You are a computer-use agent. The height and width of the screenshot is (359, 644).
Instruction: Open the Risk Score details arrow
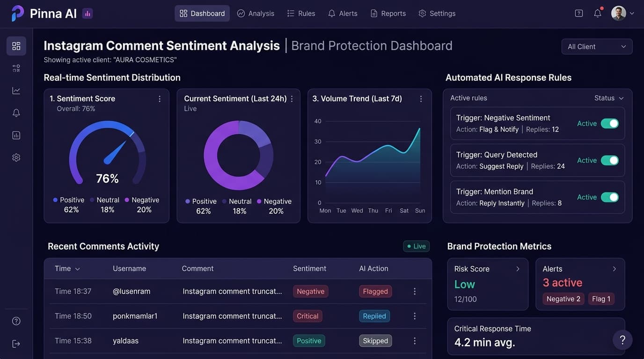pyautogui.click(x=518, y=269)
